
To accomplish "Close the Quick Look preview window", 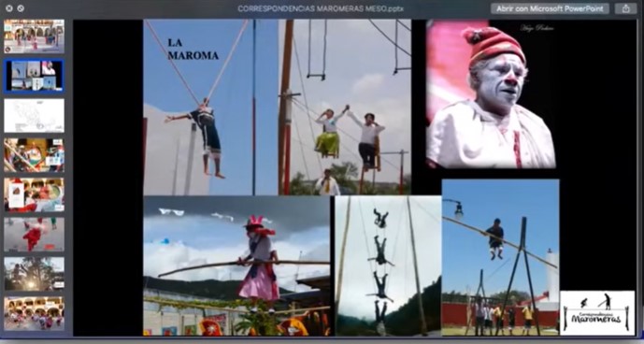I will [9, 8].
